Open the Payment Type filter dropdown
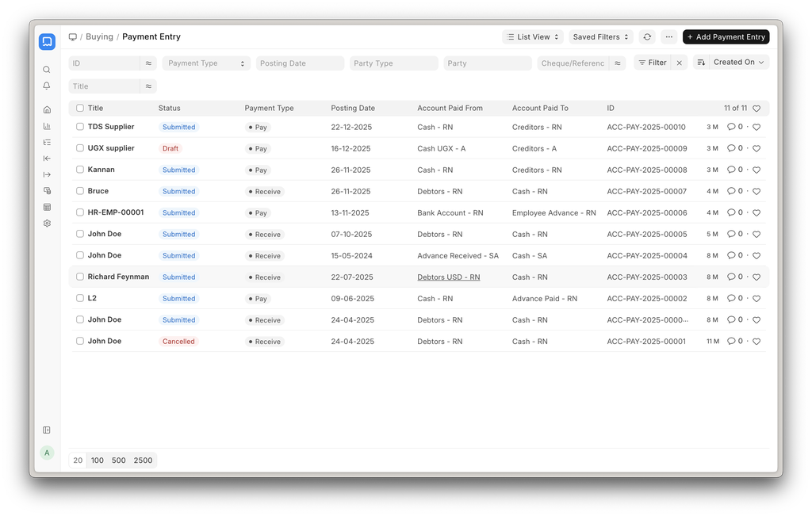812x516 pixels. tap(205, 63)
